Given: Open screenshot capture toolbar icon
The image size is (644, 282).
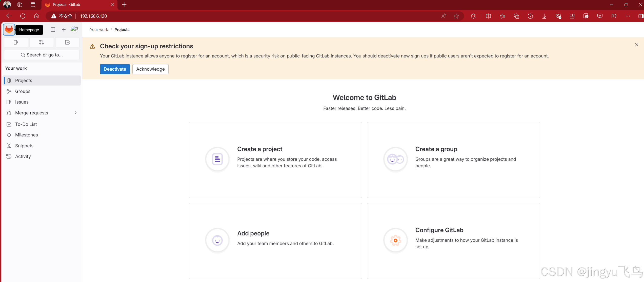Looking at the screenshot, I should [x=600, y=16].
